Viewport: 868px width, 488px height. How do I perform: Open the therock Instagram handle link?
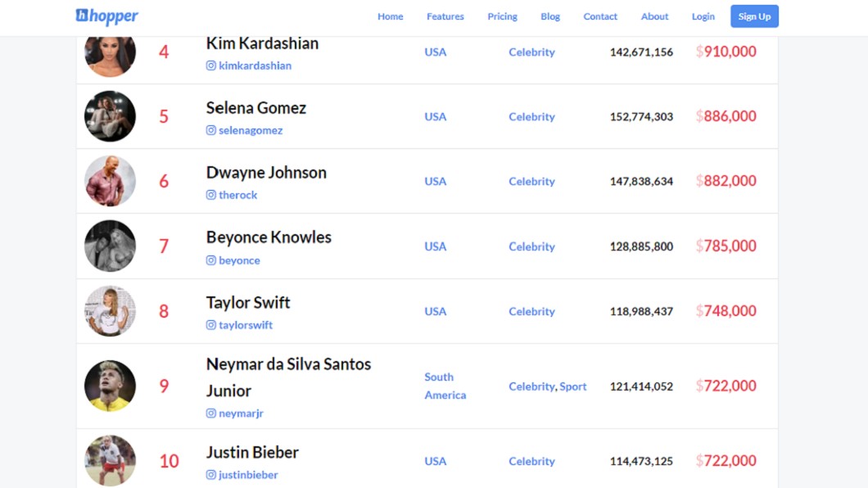tap(237, 195)
